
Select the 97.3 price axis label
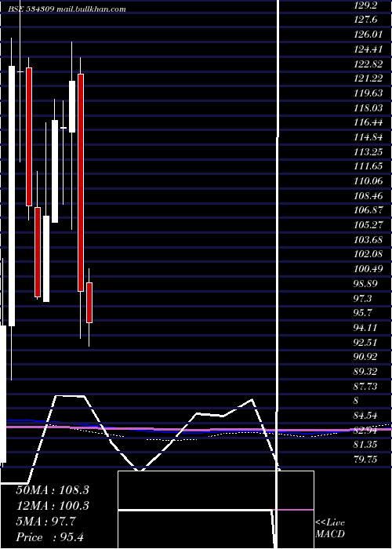[363, 298]
